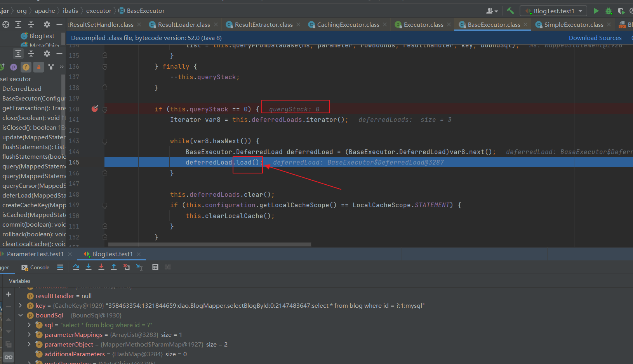Click the Debug bug icon
The width and height of the screenshot is (633, 364).
tap(609, 11)
